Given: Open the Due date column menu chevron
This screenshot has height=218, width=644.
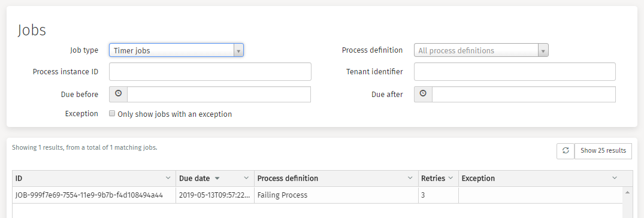Looking at the screenshot, I should coord(246,178).
